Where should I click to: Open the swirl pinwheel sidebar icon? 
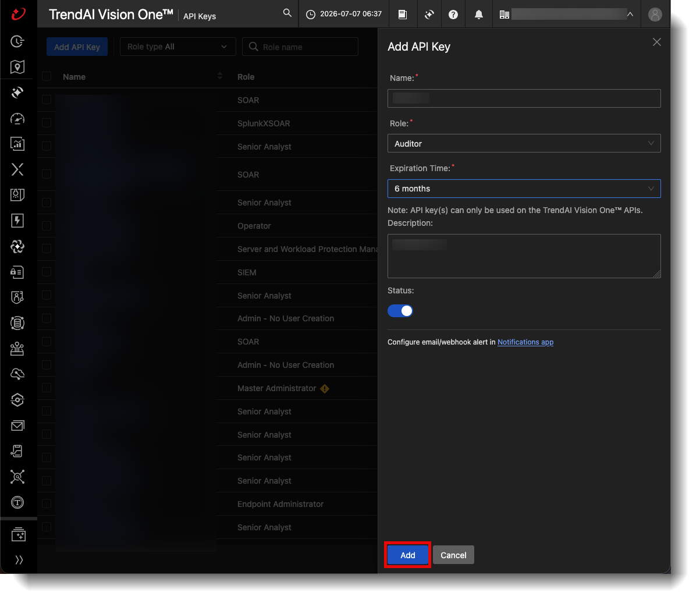(x=17, y=246)
